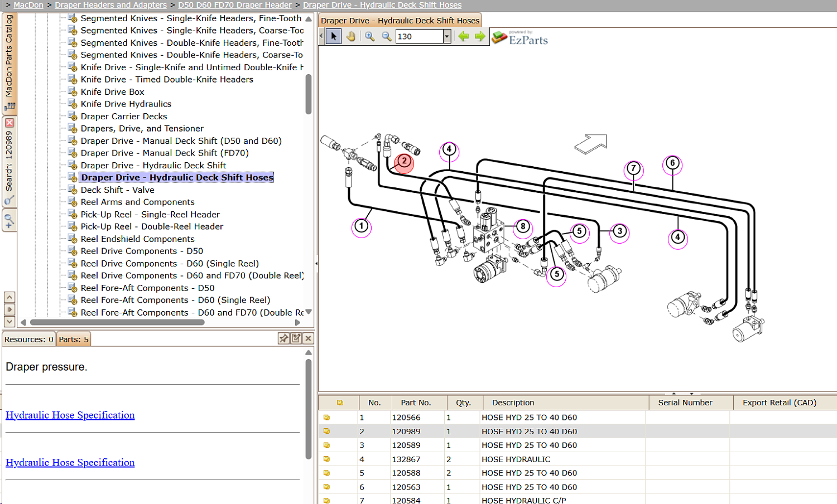Click the middle arrow button on left sidebar
This screenshot has width=837, height=504.
9,309
